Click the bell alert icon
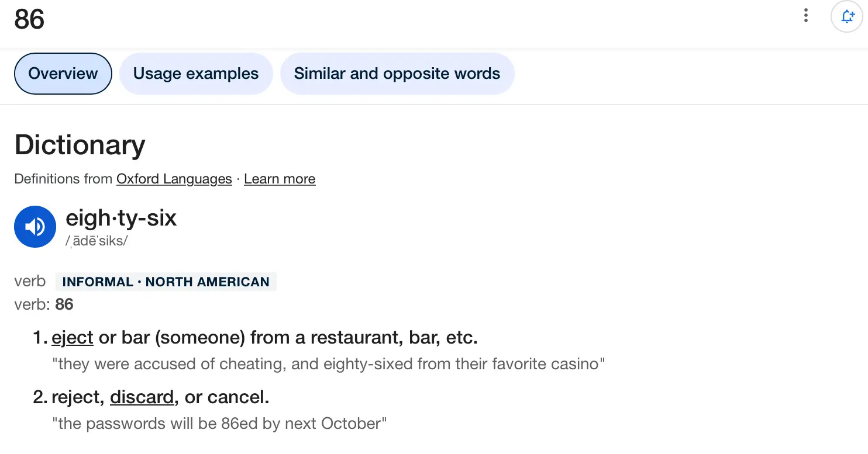868x454 pixels. point(847,16)
